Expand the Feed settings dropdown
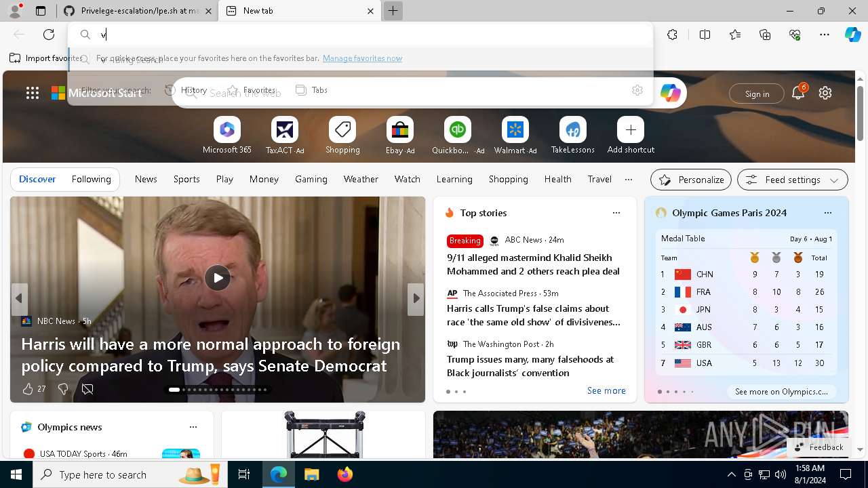Image resolution: width=868 pixels, height=488 pixels. tap(792, 180)
